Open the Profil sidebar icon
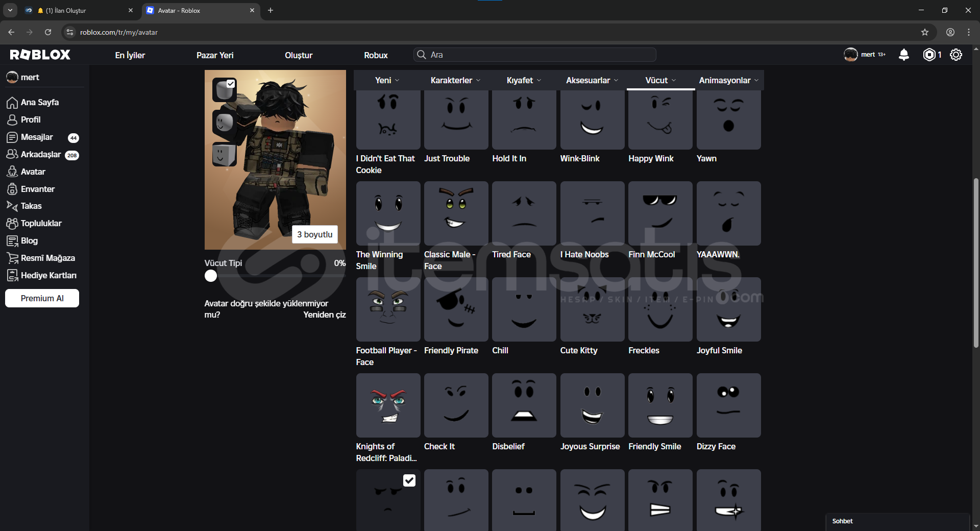 (x=12, y=120)
